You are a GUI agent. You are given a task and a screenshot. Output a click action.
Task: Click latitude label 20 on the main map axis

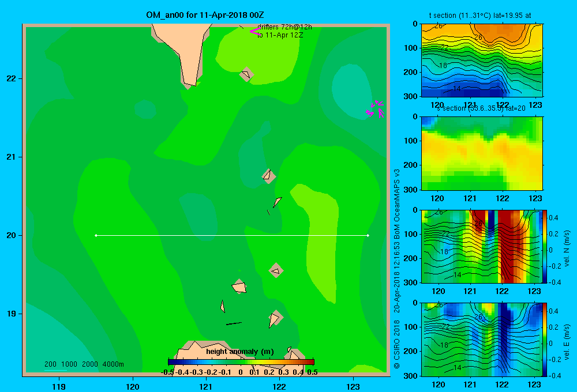pyautogui.click(x=12, y=235)
